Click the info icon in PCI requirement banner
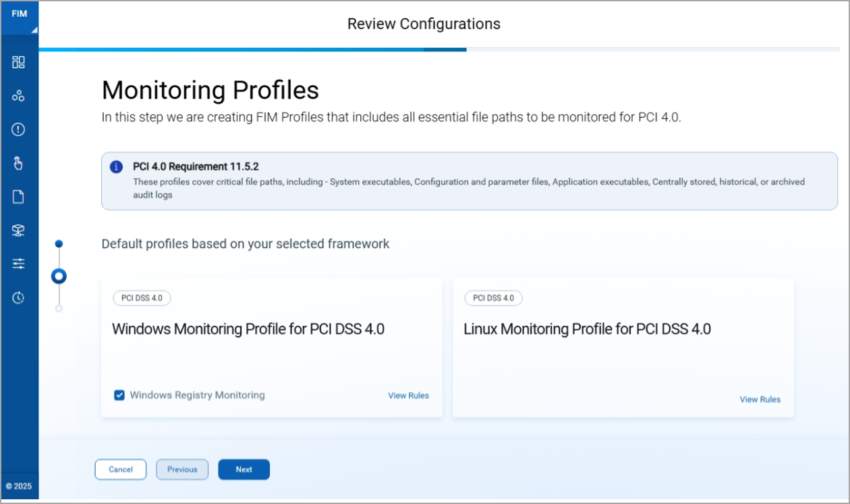The image size is (850, 504). point(116,167)
